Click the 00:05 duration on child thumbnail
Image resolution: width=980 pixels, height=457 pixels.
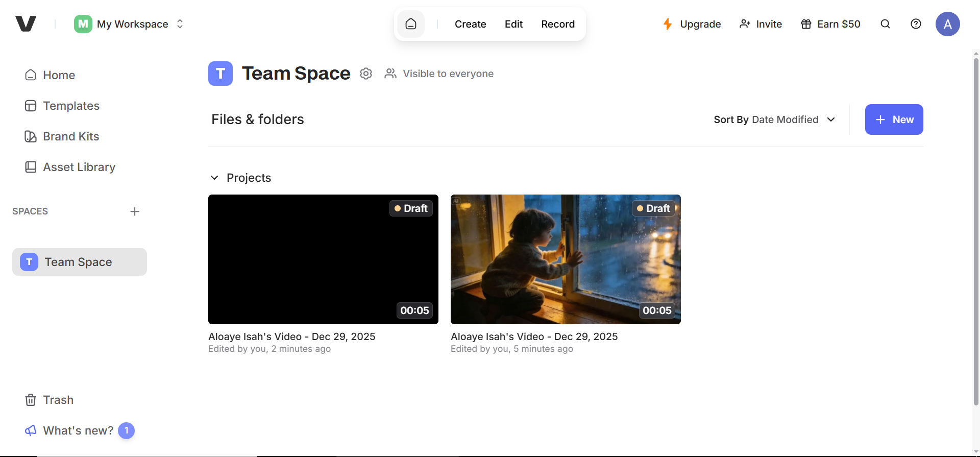(x=657, y=310)
